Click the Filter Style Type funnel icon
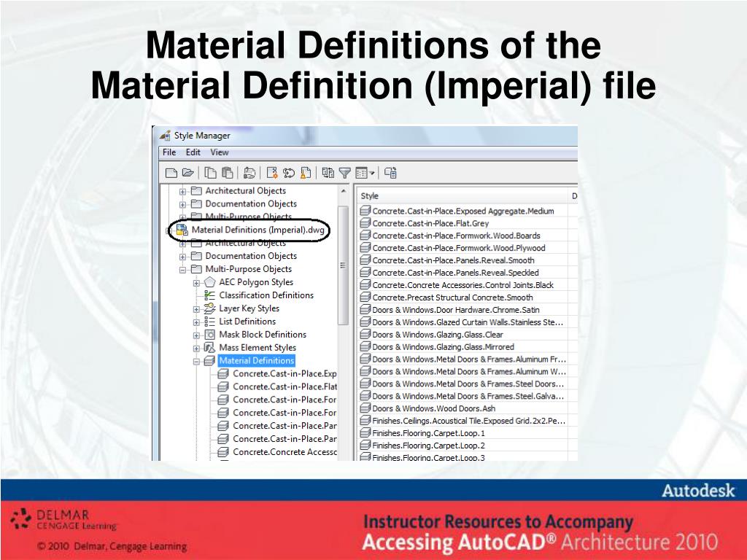The image size is (747, 560). [x=345, y=173]
